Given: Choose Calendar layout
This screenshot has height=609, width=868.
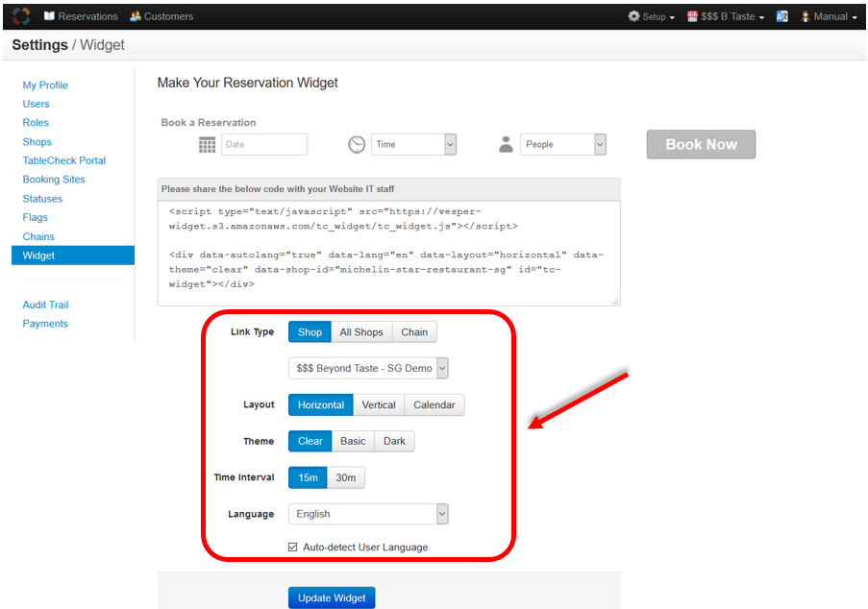Looking at the screenshot, I should pyautogui.click(x=434, y=405).
